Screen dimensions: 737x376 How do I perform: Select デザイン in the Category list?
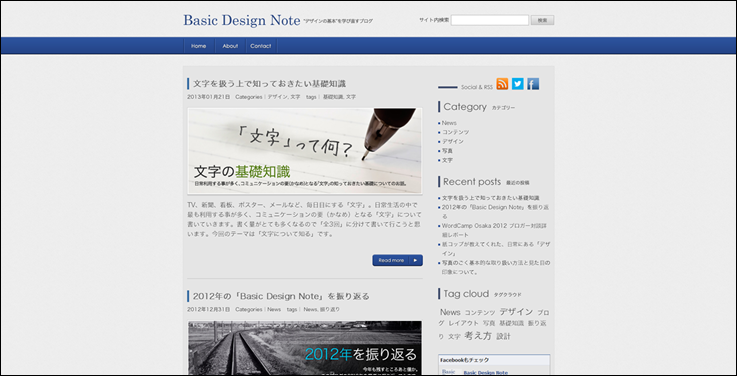pyautogui.click(x=453, y=141)
